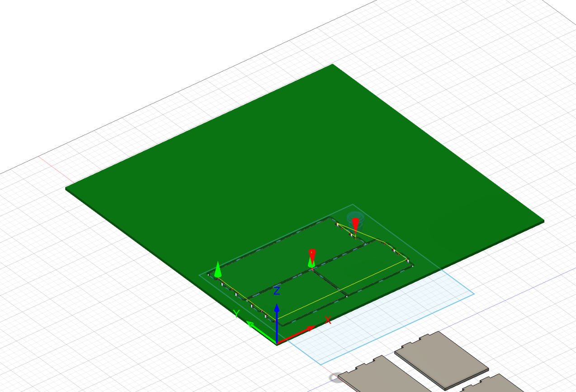Image resolution: width=576 pixels, height=392 pixels.
Task: Click the blue Z axis arrow
Action: tap(277, 316)
